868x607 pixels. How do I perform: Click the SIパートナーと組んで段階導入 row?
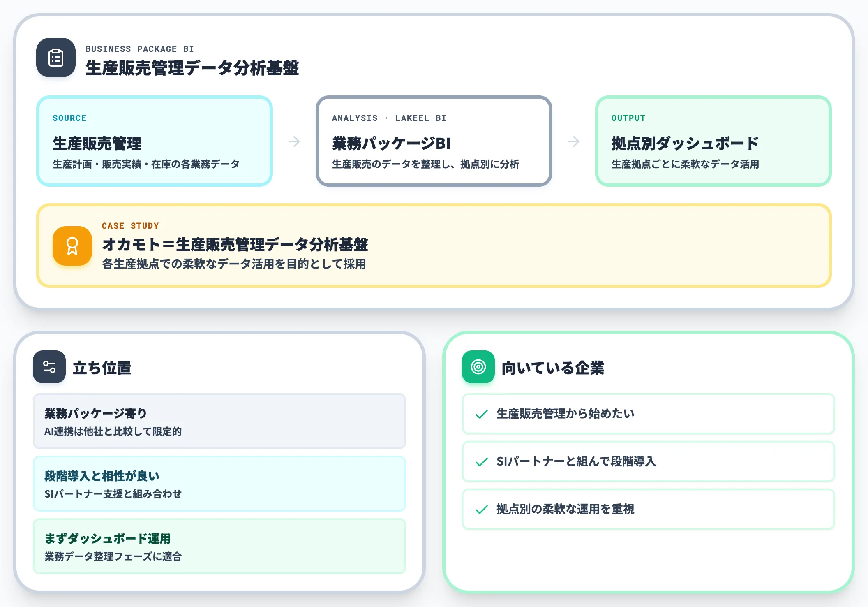coord(649,461)
